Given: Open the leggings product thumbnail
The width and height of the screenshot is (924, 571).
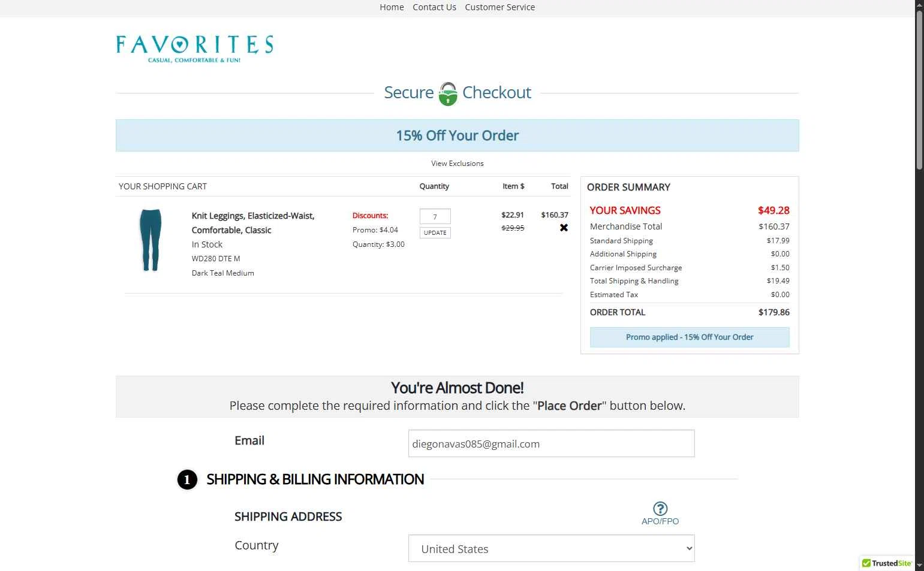Looking at the screenshot, I should (x=151, y=240).
